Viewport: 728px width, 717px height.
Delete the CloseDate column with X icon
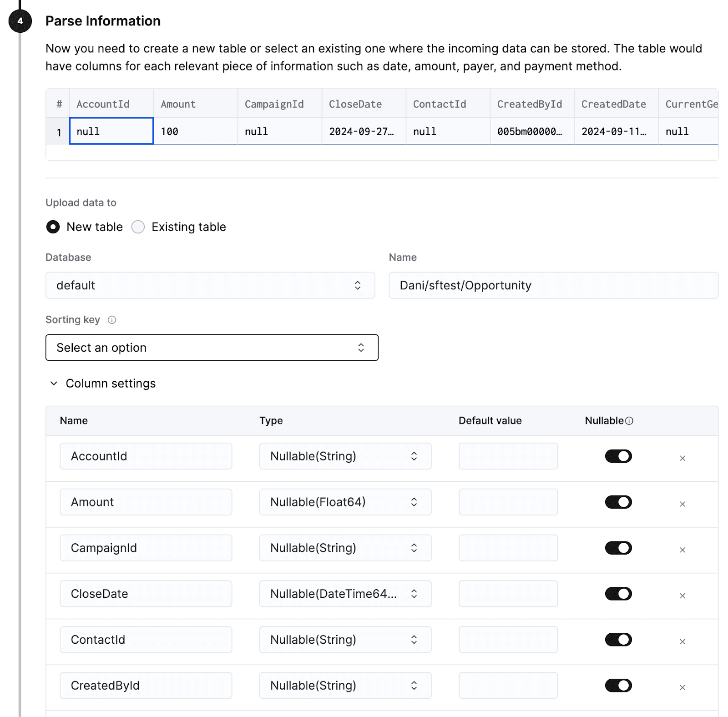point(682,596)
